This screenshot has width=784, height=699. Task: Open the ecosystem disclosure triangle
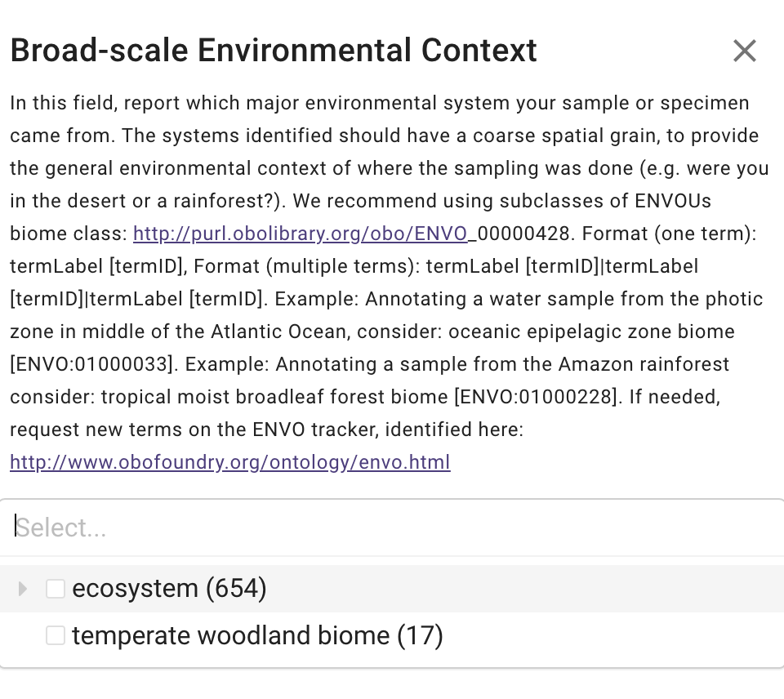[22, 588]
